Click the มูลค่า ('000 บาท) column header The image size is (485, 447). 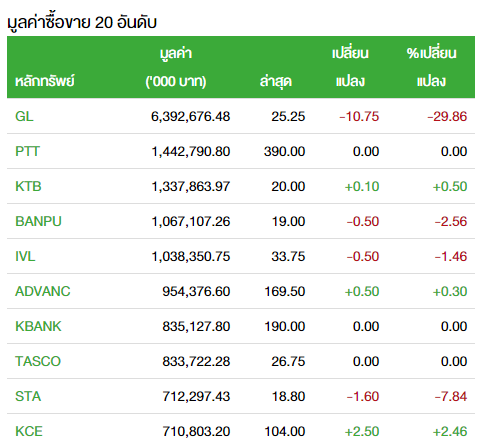click(x=176, y=67)
